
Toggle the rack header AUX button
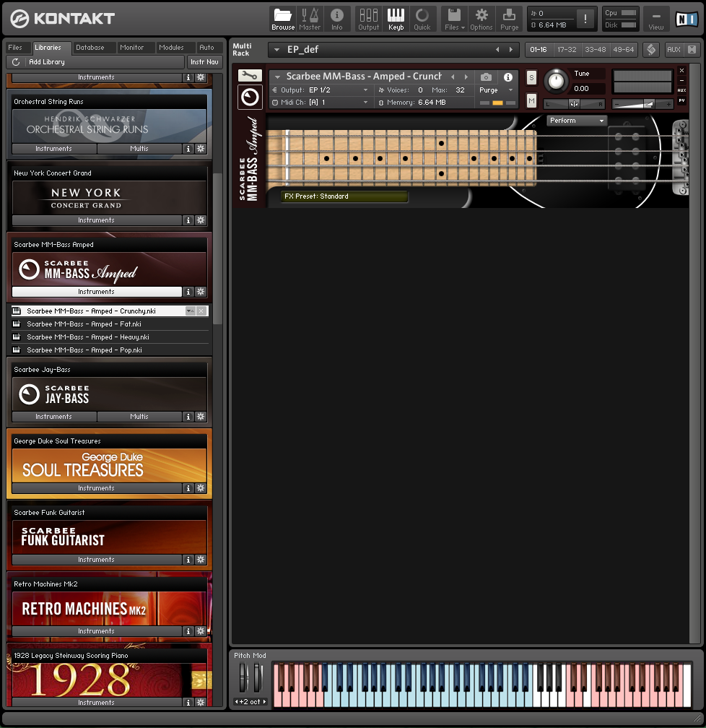(674, 50)
